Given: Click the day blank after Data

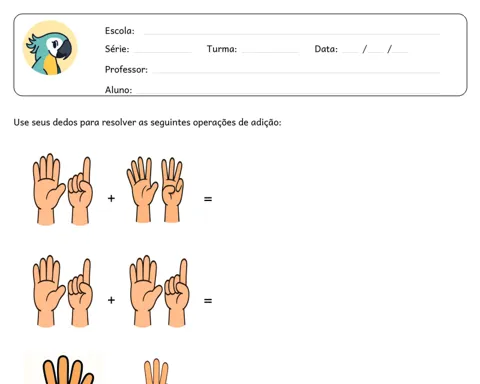Looking at the screenshot, I should [350, 51].
